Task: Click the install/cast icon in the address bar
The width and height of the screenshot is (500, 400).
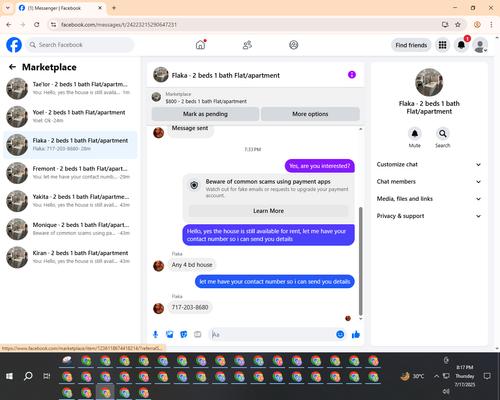Action: click(445, 25)
